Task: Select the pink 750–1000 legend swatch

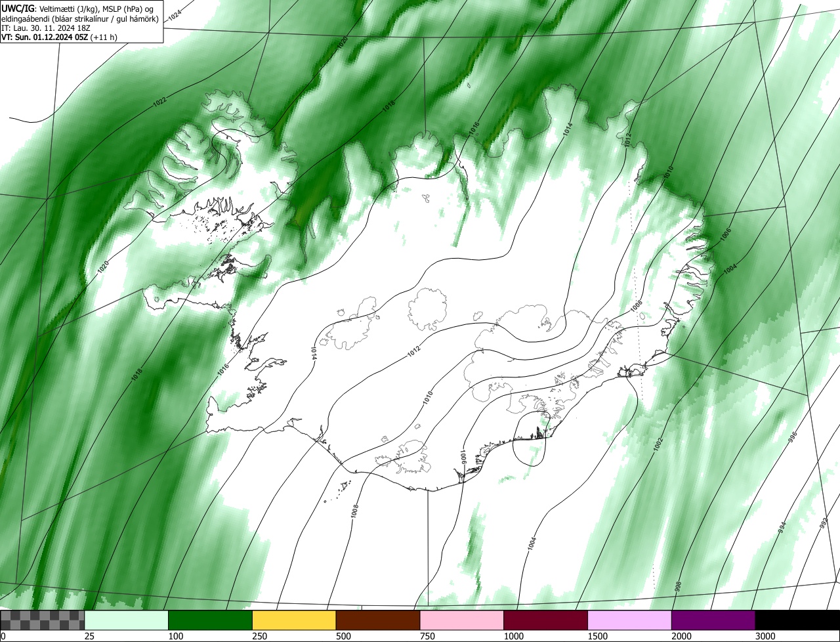Action: pos(462,620)
